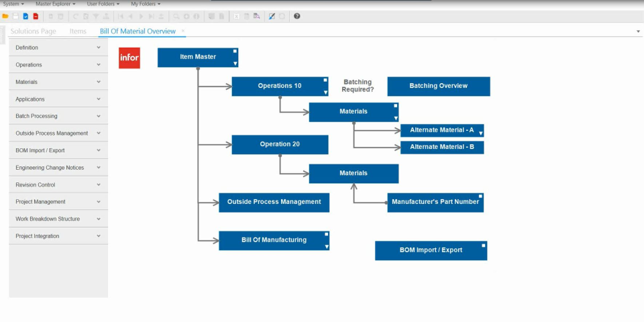Expand the Revision Control sidebar section

pyautogui.click(x=58, y=185)
